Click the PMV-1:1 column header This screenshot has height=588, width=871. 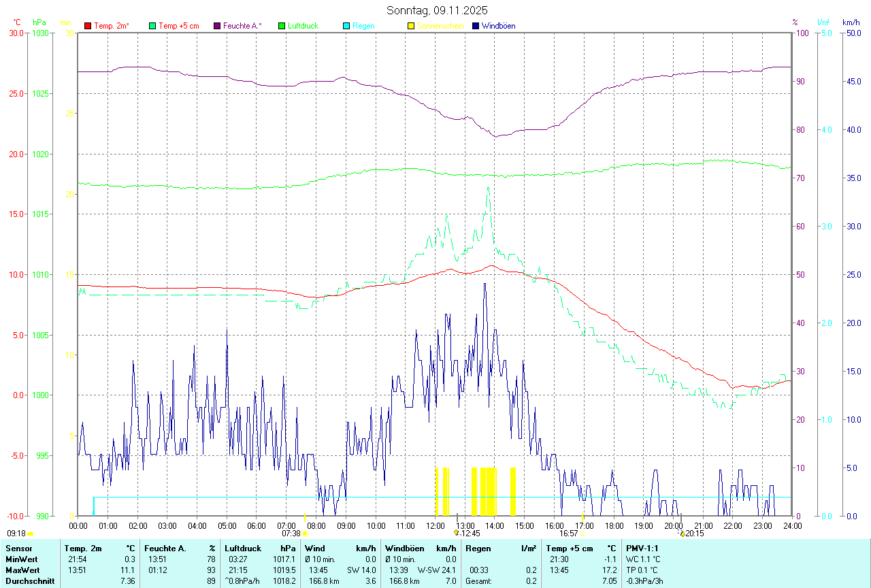pyautogui.click(x=642, y=548)
